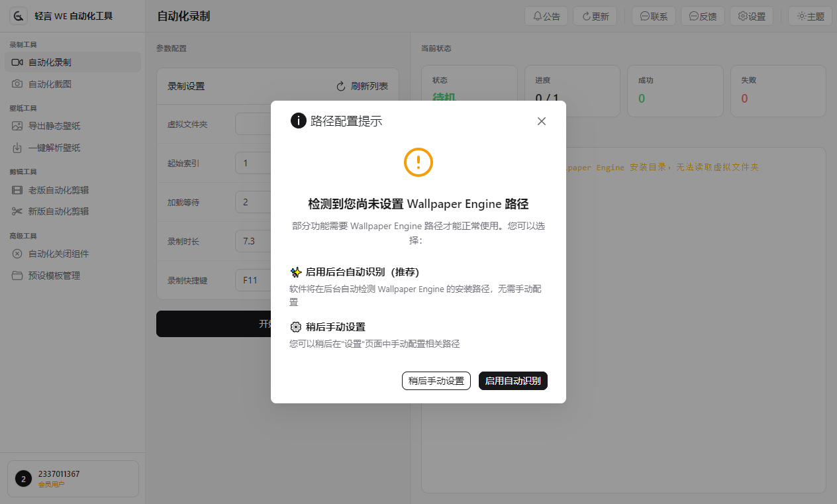Viewport: 837px width, 504px height.
Task: Launch the 一键解析壁纸 tool
Action: 54,148
